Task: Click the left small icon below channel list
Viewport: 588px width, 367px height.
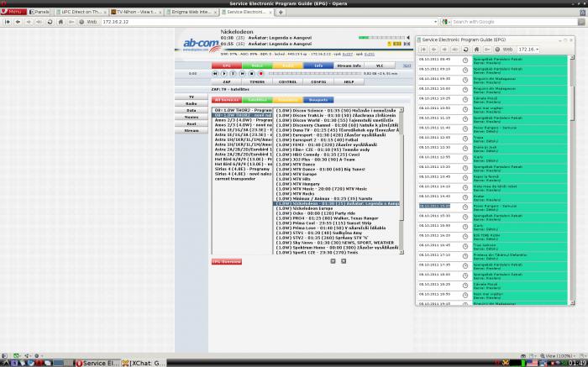Action: 333,261
